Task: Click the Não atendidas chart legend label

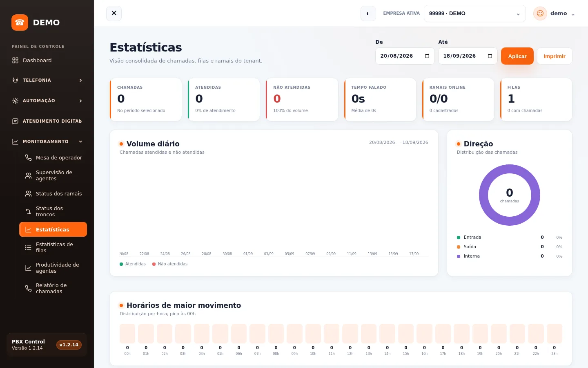Action: (173, 264)
